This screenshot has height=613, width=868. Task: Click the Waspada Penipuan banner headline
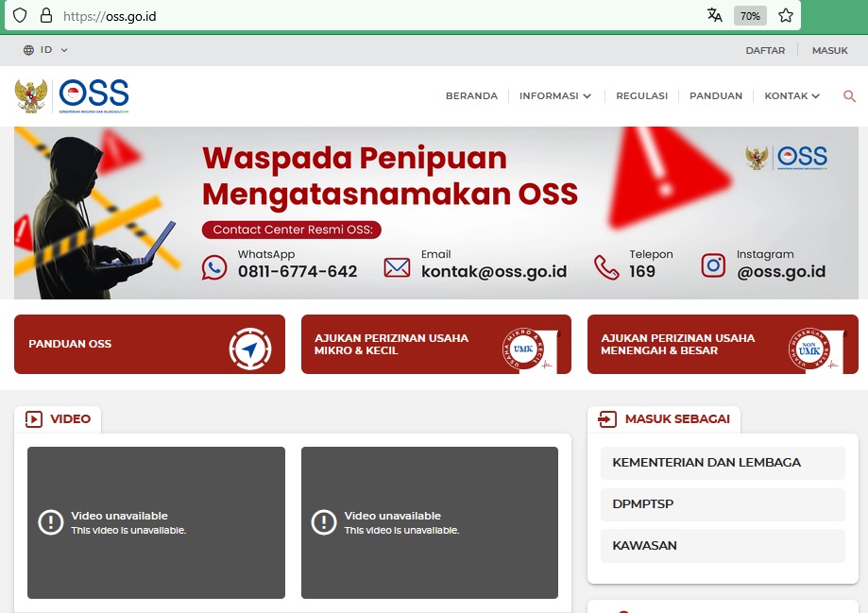point(390,176)
